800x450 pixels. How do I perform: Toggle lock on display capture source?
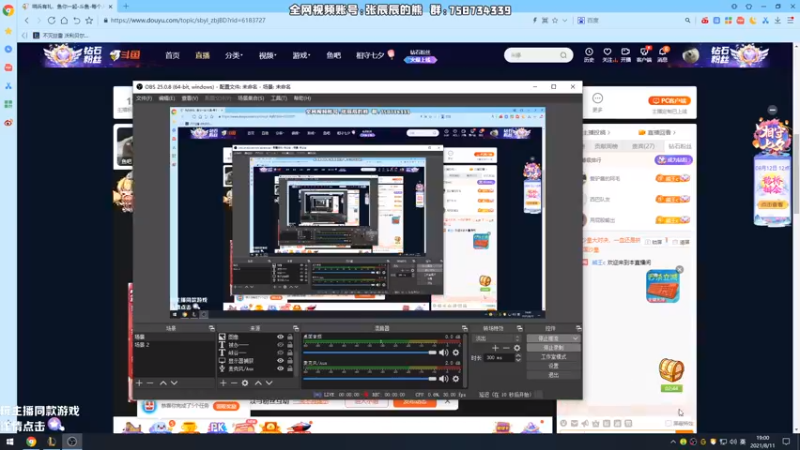tap(290, 361)
